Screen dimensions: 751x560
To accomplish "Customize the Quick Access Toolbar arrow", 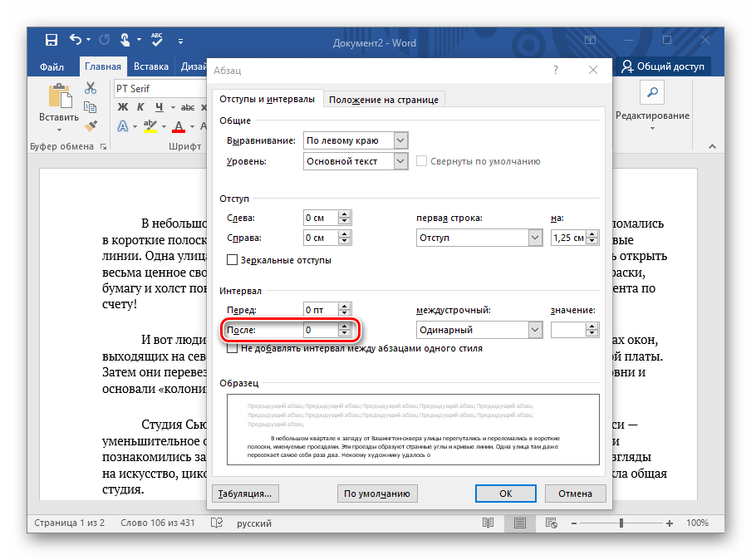I will point(180,42).
